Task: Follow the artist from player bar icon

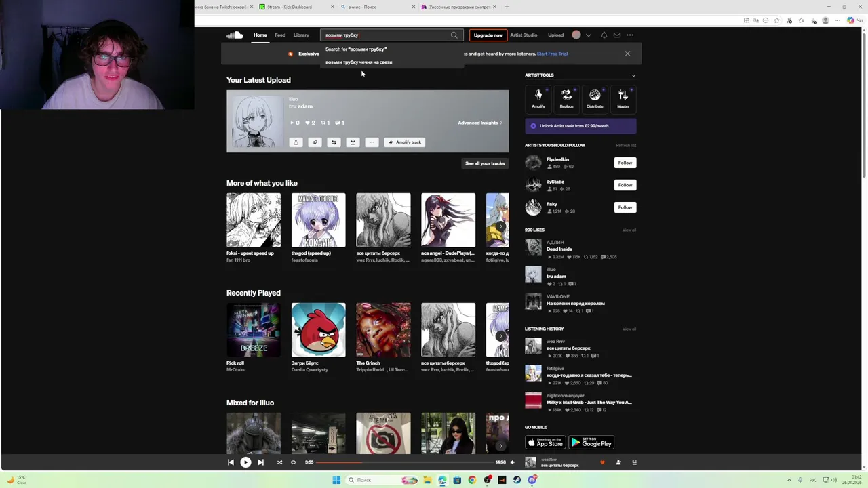Action: [618, 462]
